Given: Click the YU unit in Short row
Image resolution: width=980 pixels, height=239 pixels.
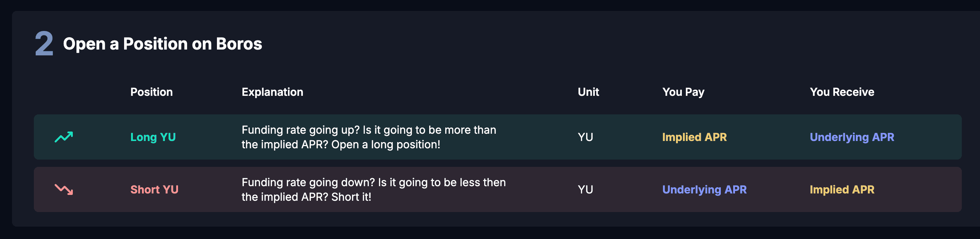Looking at the screenshot, I should click(x=585, y=189).
